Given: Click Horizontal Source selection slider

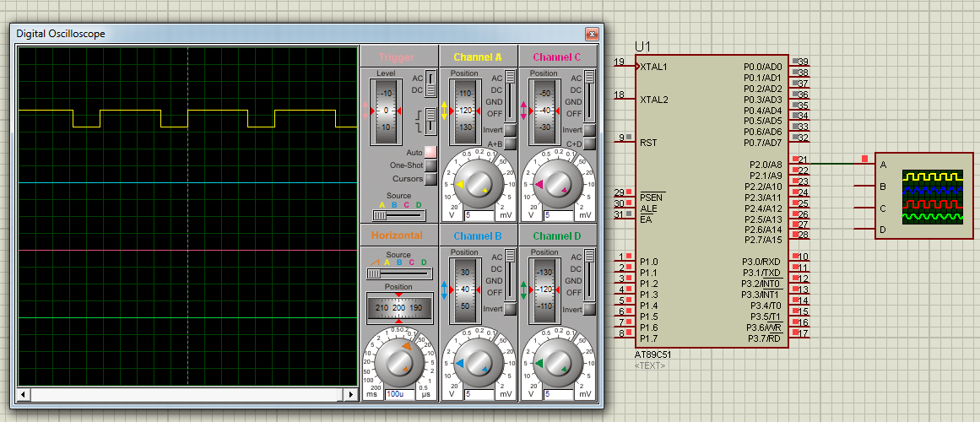Looking at the screenshot, I should coord(398,273).
